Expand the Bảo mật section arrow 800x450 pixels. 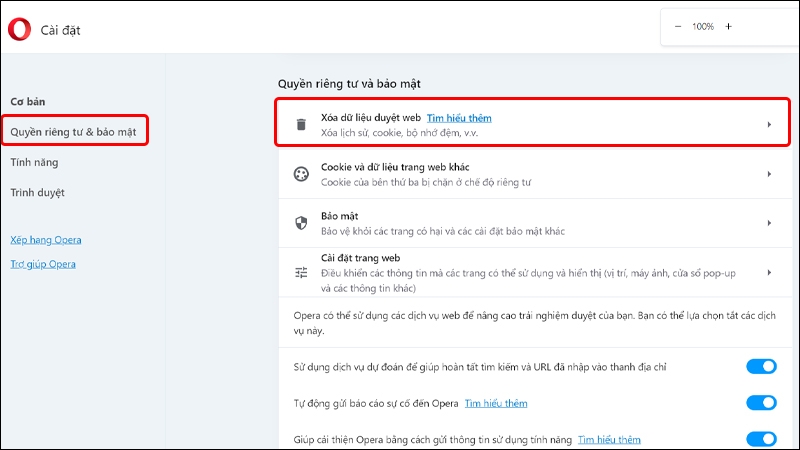pos(769,223)
